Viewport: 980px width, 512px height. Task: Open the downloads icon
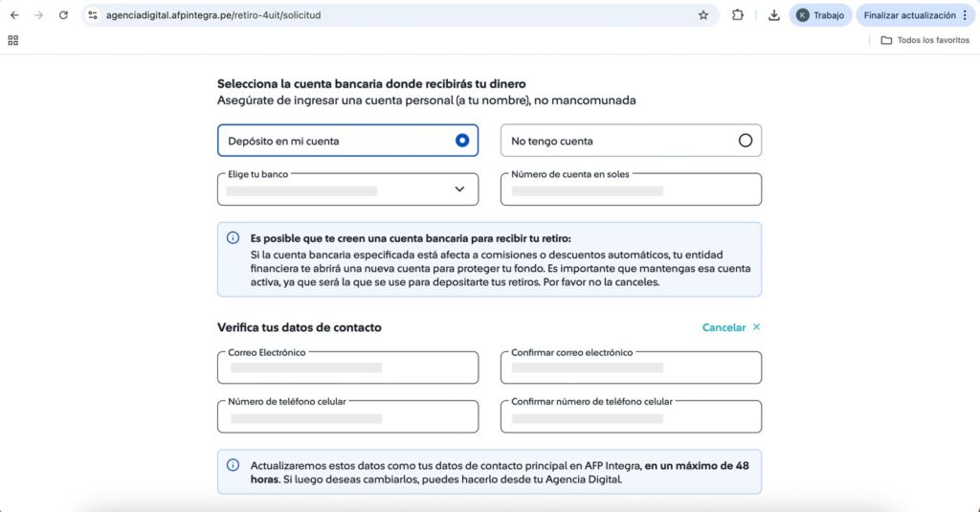pyautogui.click(x=773, y=15)
